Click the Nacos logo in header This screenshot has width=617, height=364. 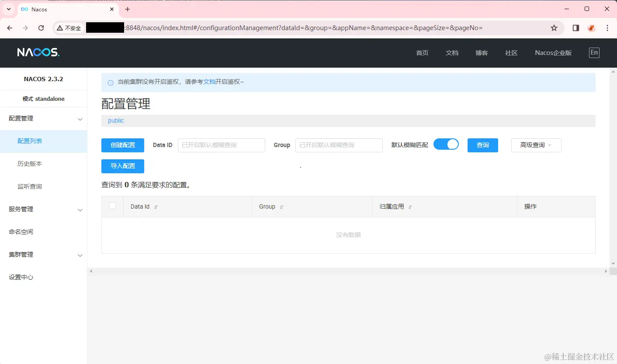(38, 52)
